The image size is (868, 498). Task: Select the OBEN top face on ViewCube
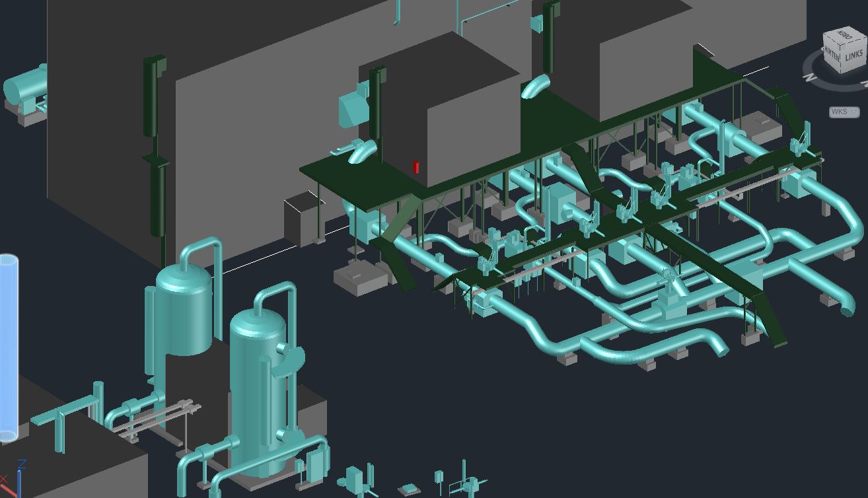tap(844, 34)
